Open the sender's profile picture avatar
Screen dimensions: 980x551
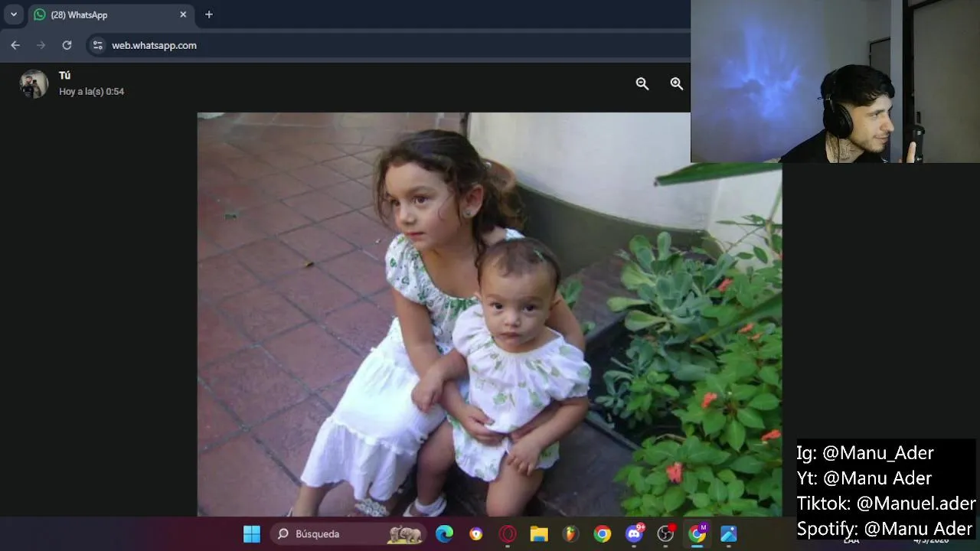tap(34, 84)
